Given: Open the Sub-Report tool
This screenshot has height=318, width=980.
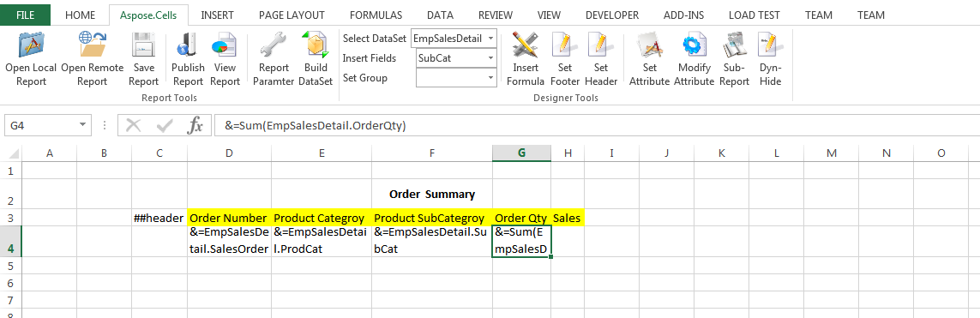Looking at the screenshot, I should [x=736, y=59].
